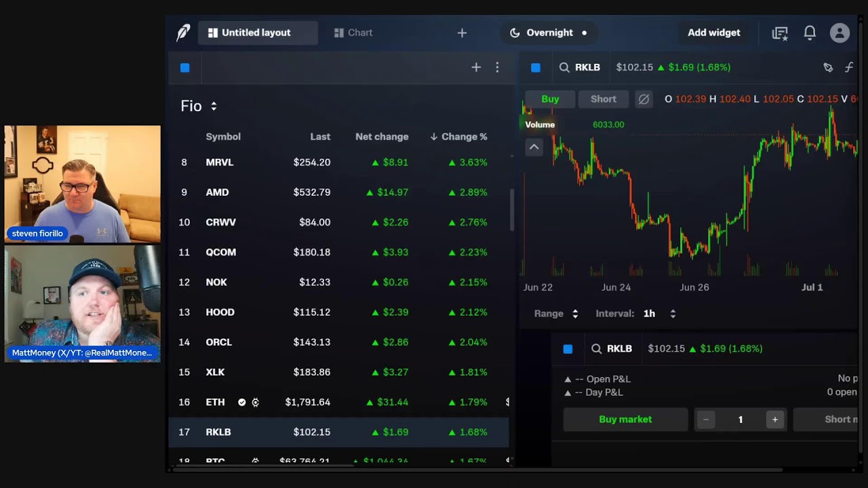Decrease order quantity with minus button

[x=705, y=420]
